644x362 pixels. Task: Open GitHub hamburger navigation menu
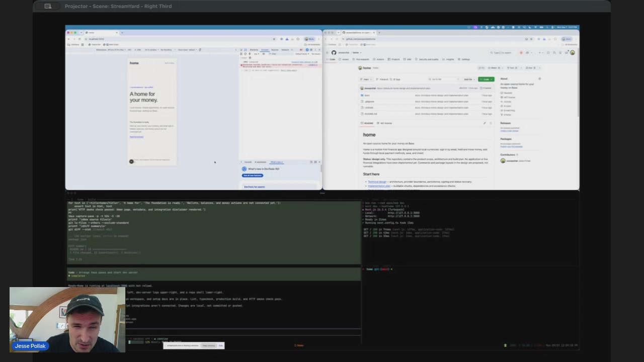click(327, 53)
